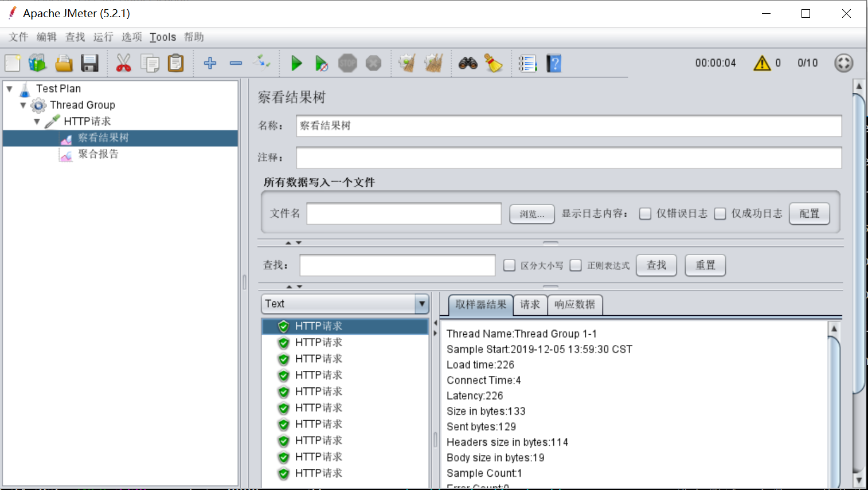This screenshot has width=868, height=490.
Task: Select the Thread Group gear icon
Action: tap(38, 105)
